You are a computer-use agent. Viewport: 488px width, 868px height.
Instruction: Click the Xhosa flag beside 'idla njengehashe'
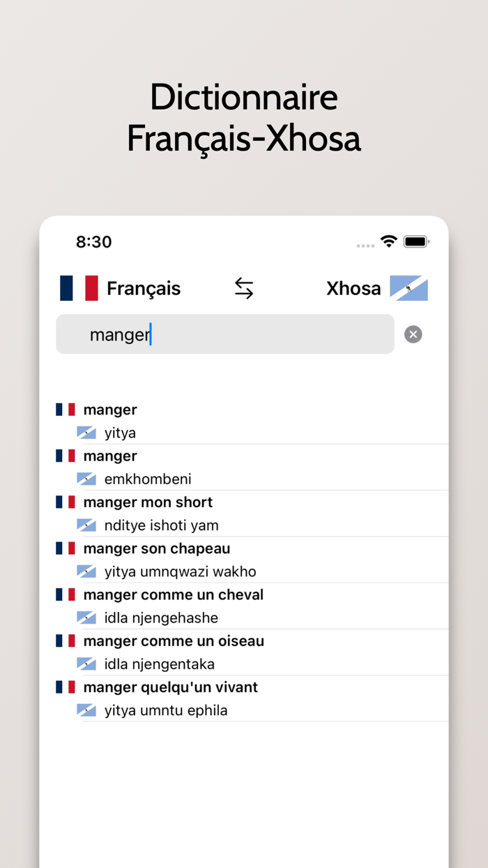pos(87,617)
